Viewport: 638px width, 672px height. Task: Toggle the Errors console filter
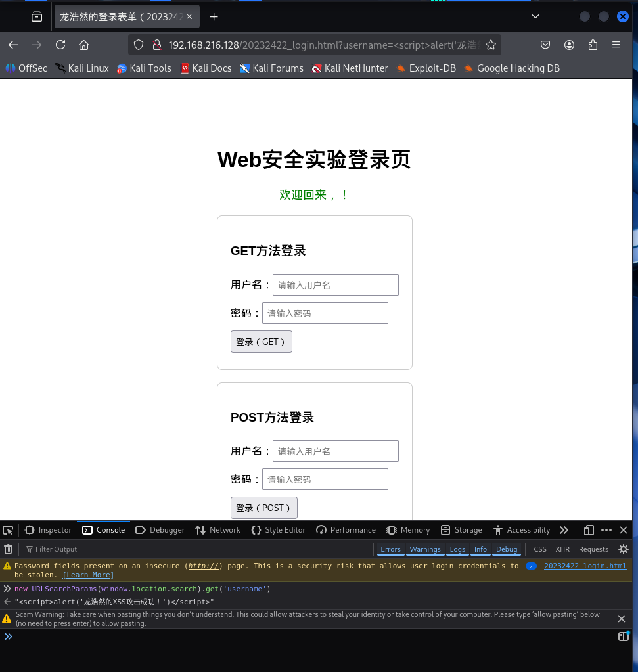click(390, 549)
